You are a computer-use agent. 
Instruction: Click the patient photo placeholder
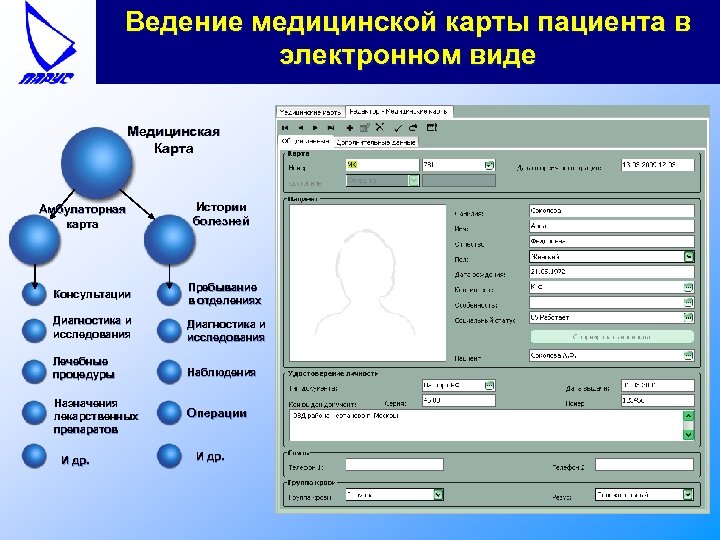(x=368, y=283)
